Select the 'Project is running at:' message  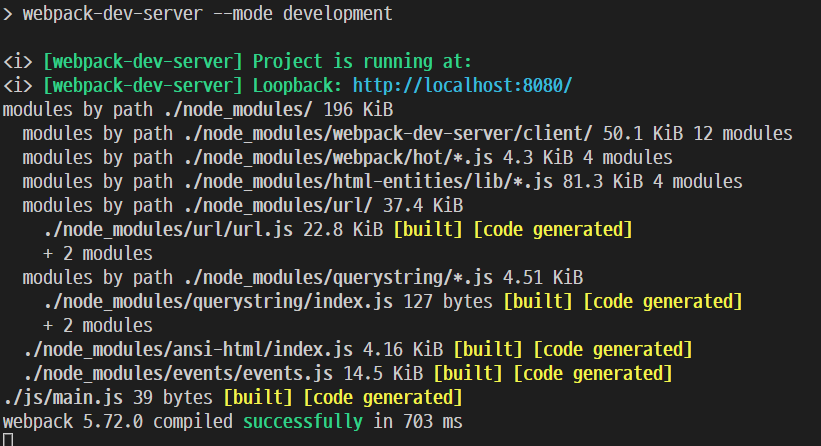click(362, 62)
